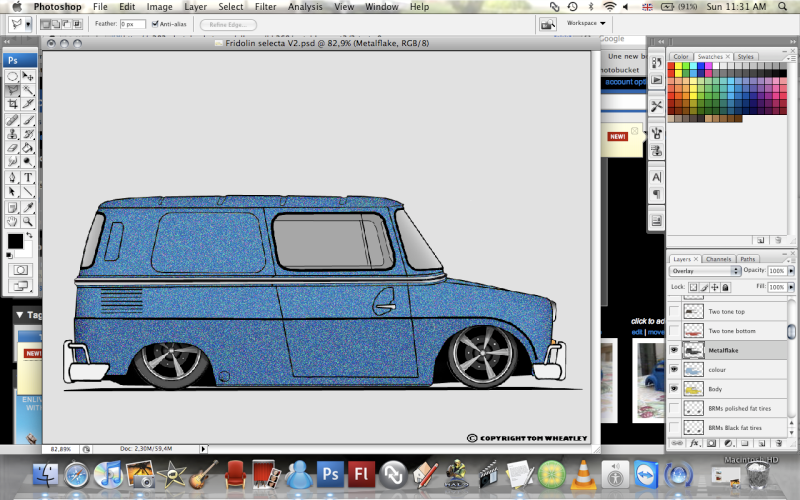Reset default foreground and background colors
The height and width of the screenshot is (500, 800).
pyautogui.click(x=9, y=255)
